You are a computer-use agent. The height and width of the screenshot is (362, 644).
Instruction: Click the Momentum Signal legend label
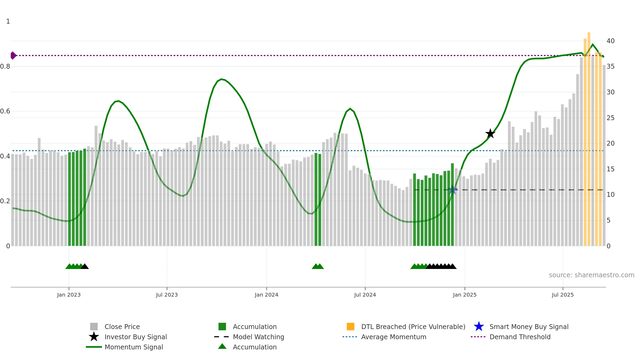coord(134,347)
